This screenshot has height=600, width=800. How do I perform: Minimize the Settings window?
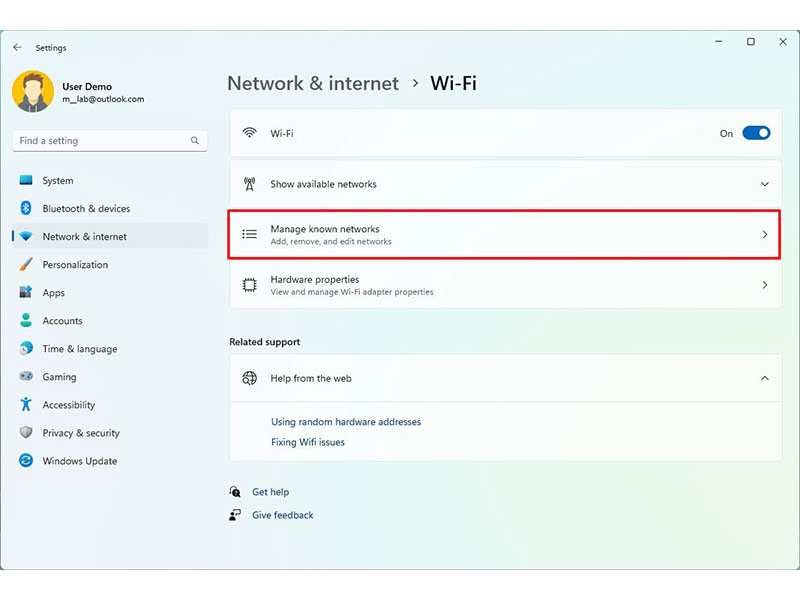[719, 41]
